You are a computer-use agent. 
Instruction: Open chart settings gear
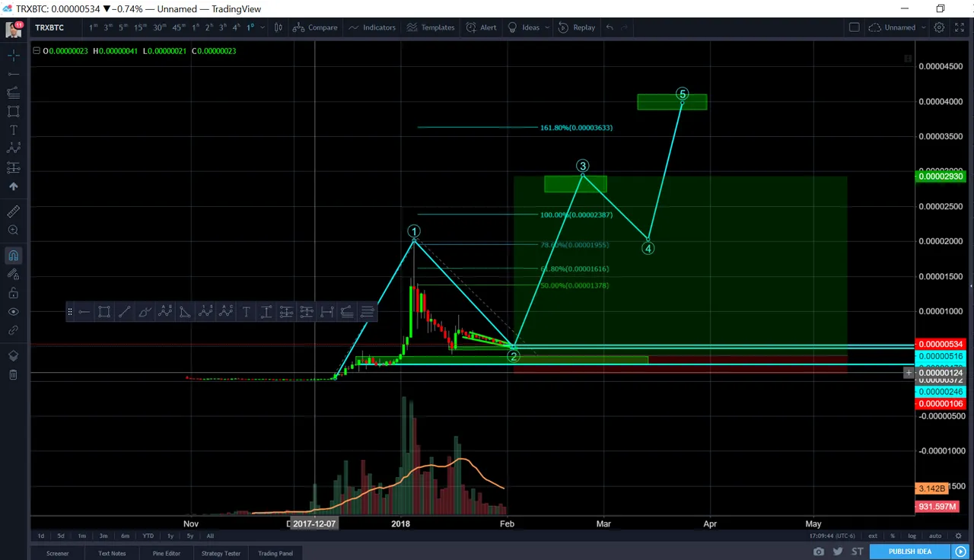coord(939,27)
